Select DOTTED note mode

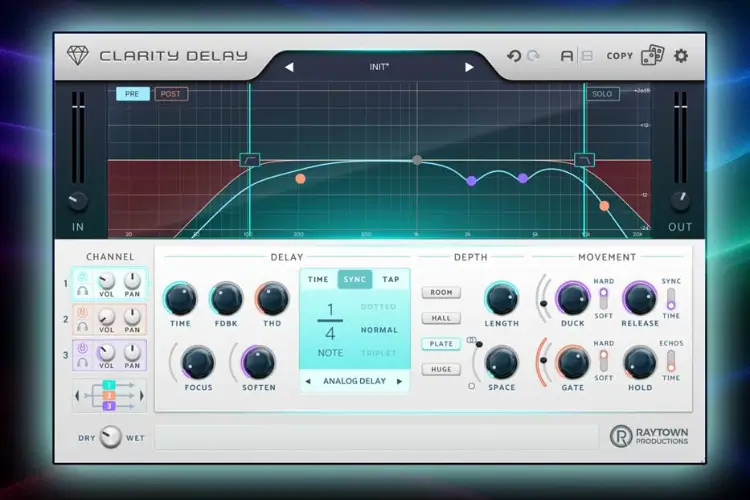(379, 307)
